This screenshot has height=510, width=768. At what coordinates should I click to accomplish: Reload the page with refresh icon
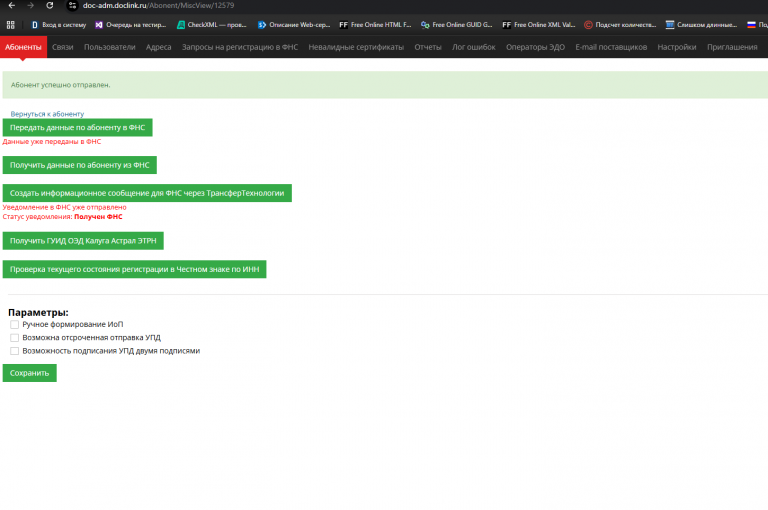[49, 5]
